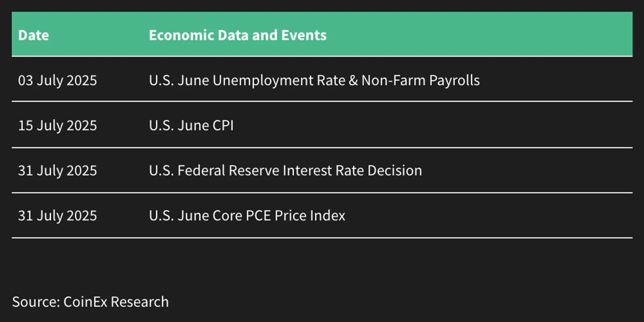Click the word Unemployment in first row
Image resolution: width=644 pixels, height=322 pixels.
click(x=263, y=80)
